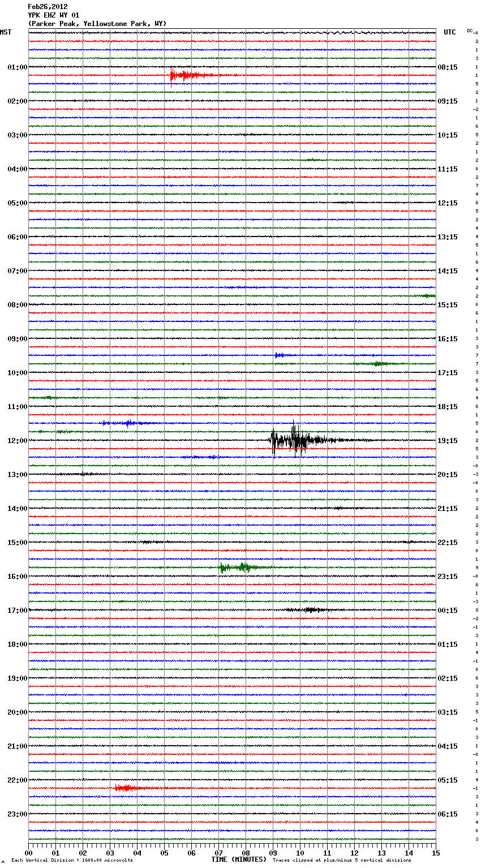Viewport: 481px width, 868px height.
Task: Click the 19:15 UTC time label
Action: point(448,441)
